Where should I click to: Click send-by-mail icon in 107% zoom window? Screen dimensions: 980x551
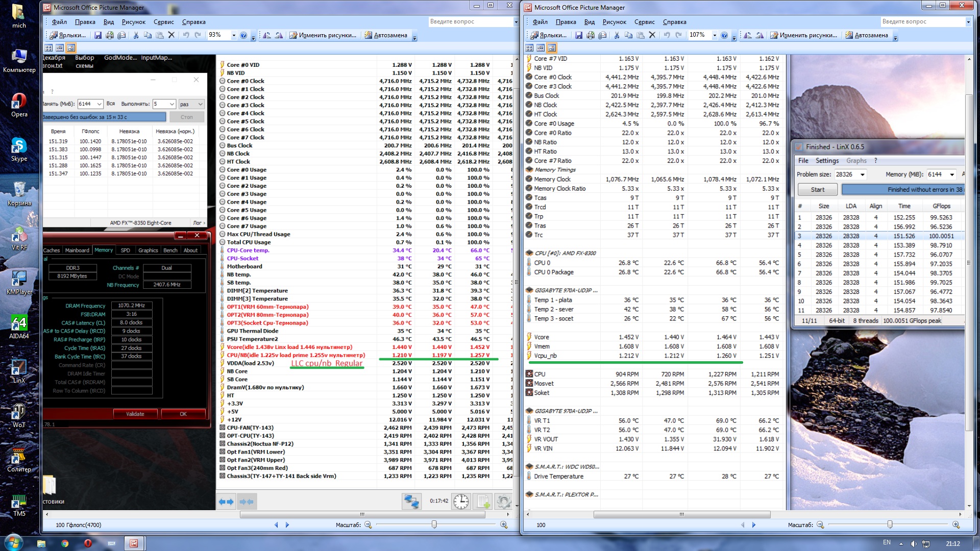602,35
